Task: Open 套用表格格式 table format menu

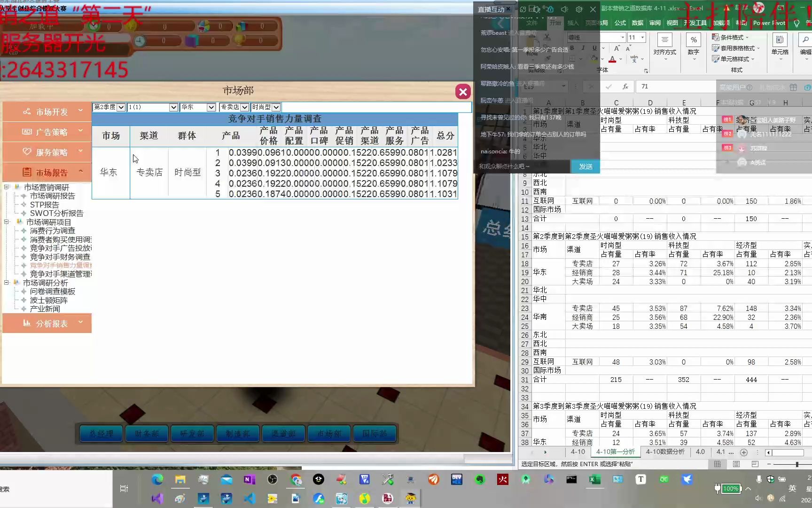Action: click(x=736, y=48)
